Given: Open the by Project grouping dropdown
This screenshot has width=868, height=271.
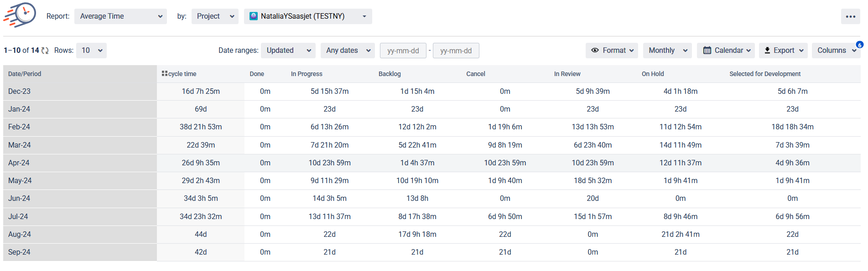Looking at the screenshot, I should 215,16.
